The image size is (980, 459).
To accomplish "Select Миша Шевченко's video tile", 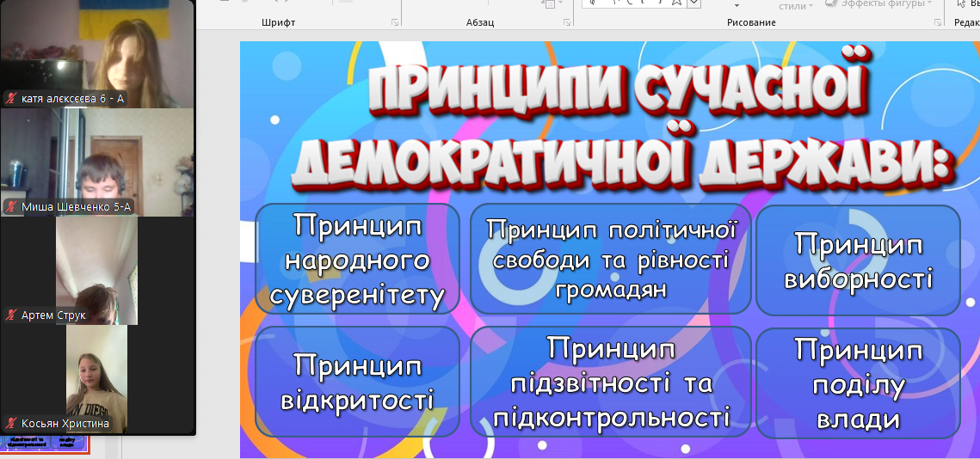I will [x=97, y=162].
